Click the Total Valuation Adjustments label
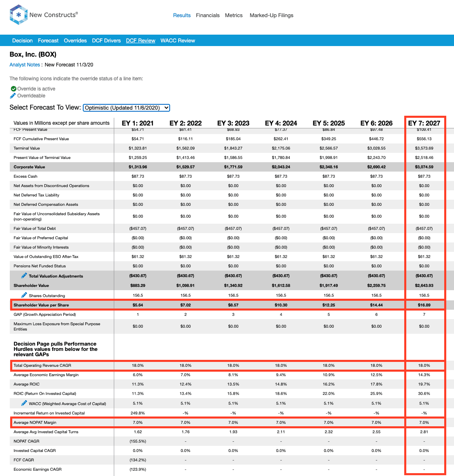The image size is (454, 476). tap(56, 276)
